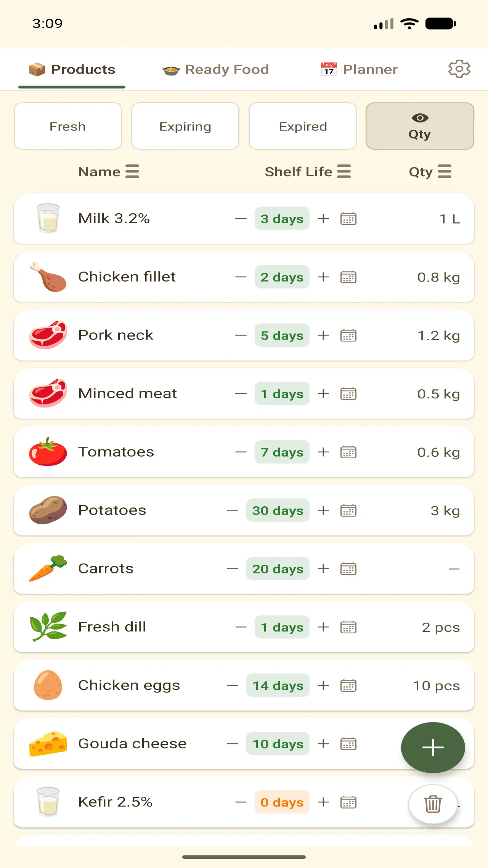
Task: Open Shelf Life column sort menu
Action: coord(308,172)
